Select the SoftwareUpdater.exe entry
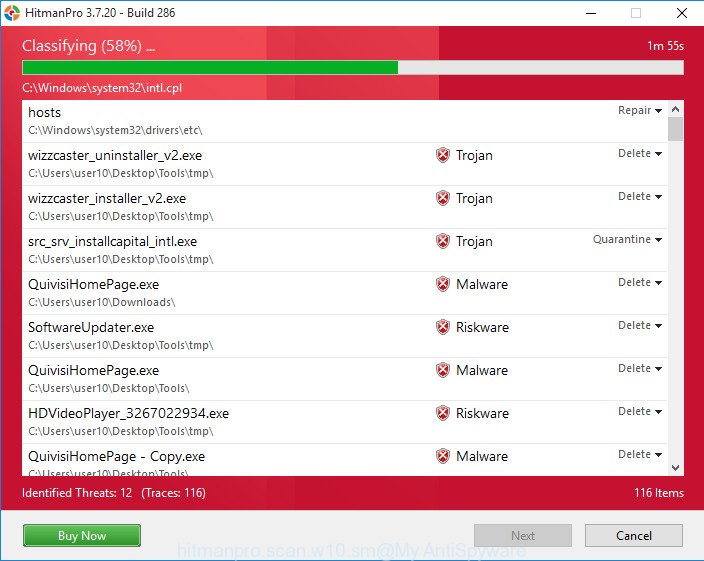 click(344, 336)
